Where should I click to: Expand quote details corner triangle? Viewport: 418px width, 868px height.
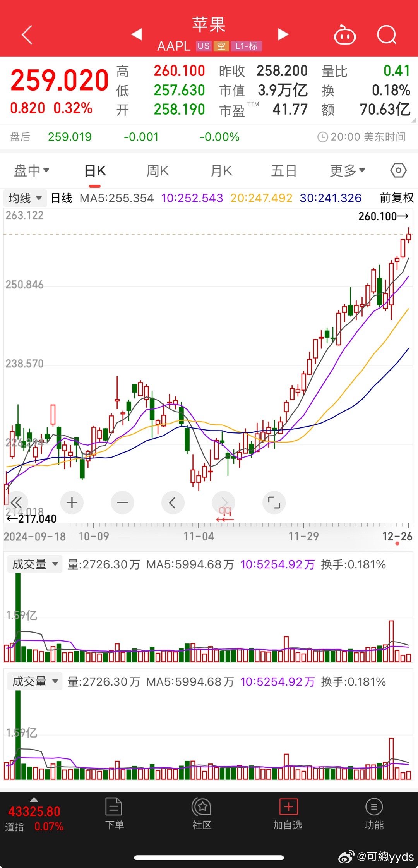pos(414,120)
